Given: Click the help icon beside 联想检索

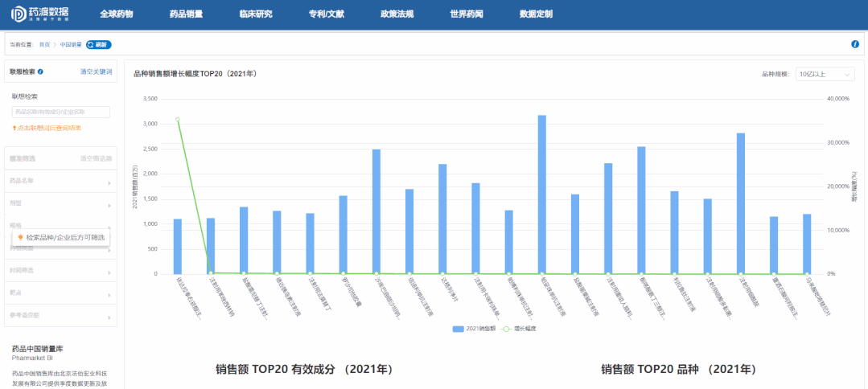Looking at the screenshot, I should tap(40, 72).
